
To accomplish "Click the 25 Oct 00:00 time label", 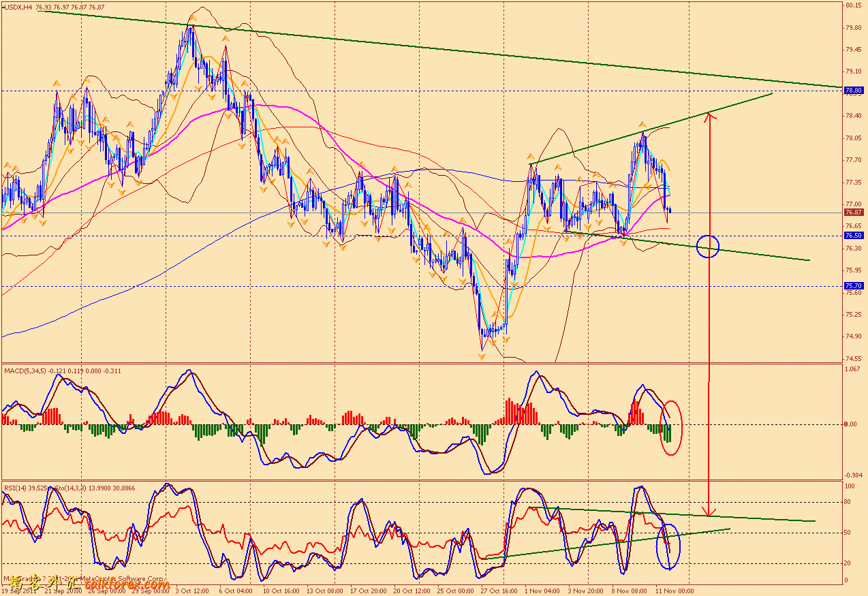I will (454, 591).
